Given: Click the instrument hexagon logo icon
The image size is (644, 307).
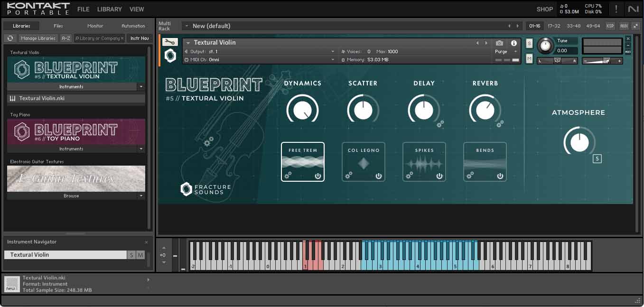Looking at the screenshot, I should (170, 56).
